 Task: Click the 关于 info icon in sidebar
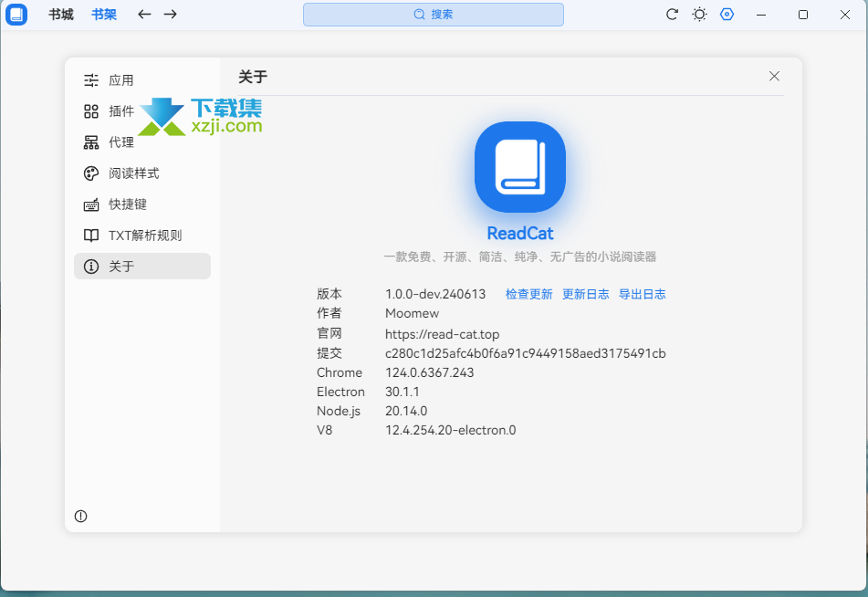point(91,267)
